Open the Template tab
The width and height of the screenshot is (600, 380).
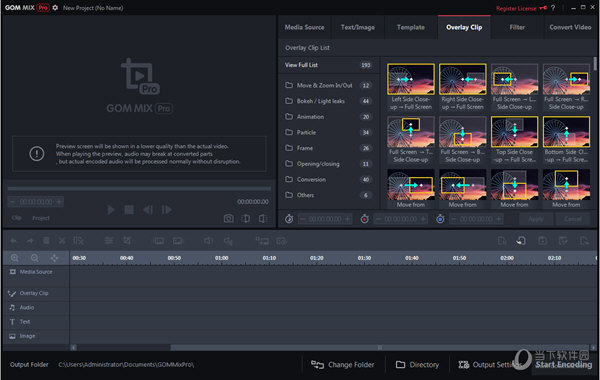click(x=411, y=27)
